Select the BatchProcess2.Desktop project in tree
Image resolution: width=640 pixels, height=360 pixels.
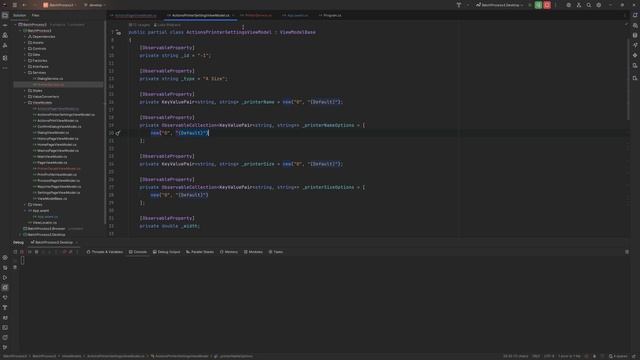tap(44, 235)
